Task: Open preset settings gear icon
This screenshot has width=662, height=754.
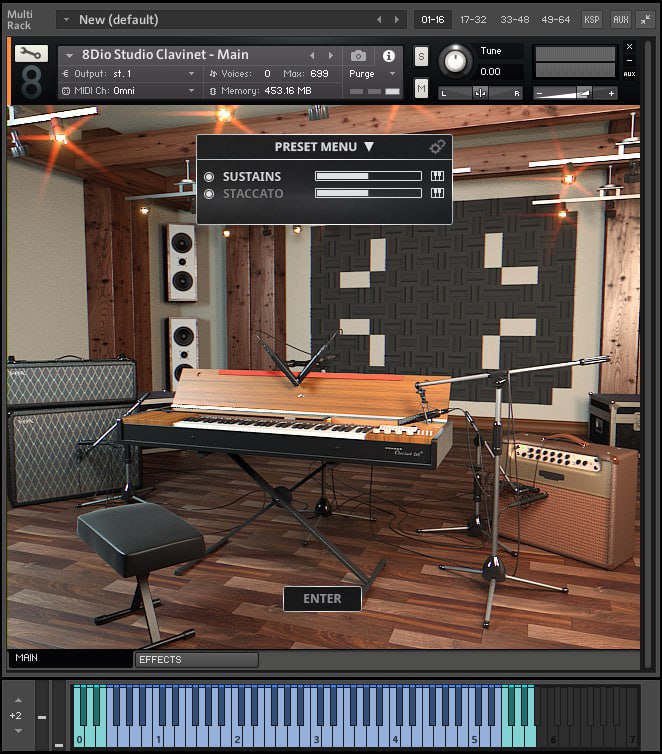Action: 437,147
